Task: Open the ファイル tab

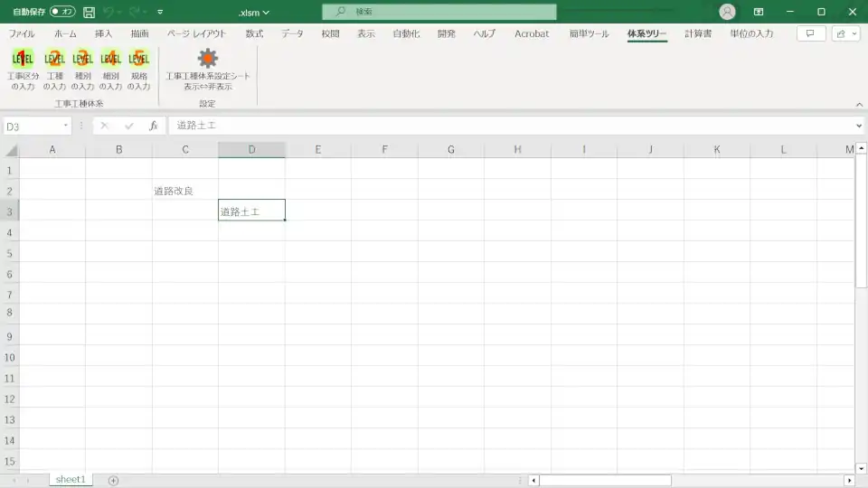Action: click(22, 33)
